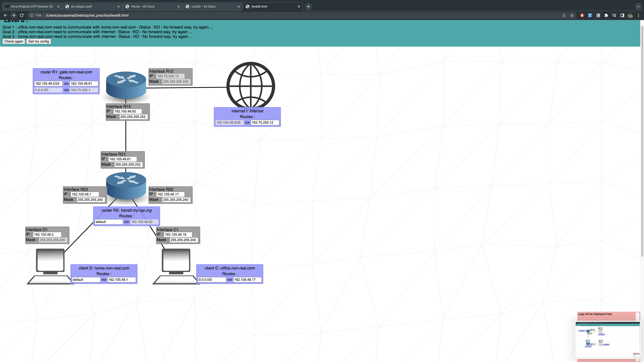Viewport: 644px width, 362px height.
Task: Switch to en.subject.pdf tab
Action: coord(92,7)
